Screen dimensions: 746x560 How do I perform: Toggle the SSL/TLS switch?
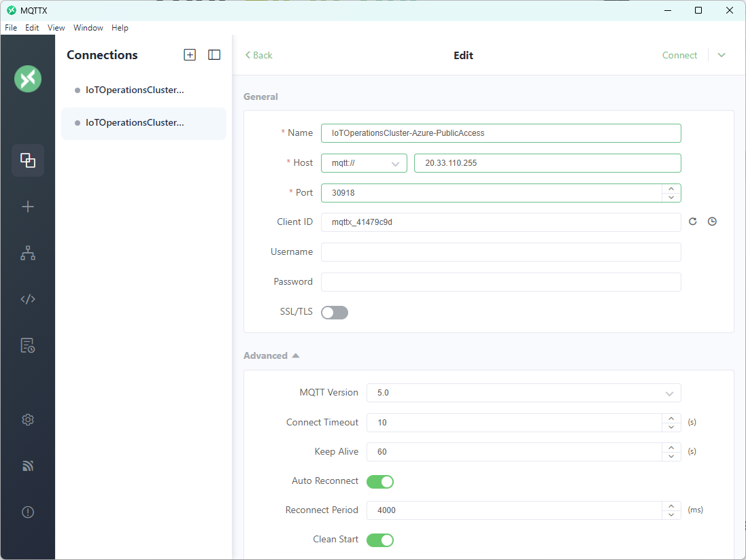pyautogui.click(x=335, y=313)
